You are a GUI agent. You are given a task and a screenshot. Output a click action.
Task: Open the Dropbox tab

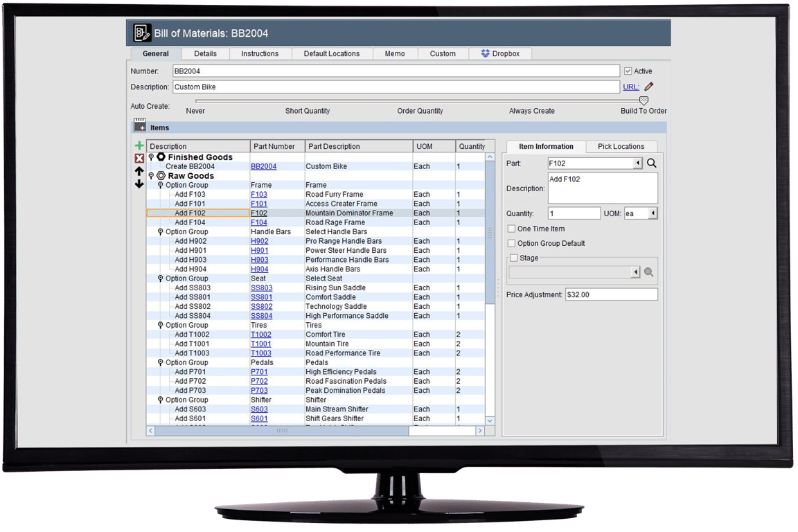500,53
